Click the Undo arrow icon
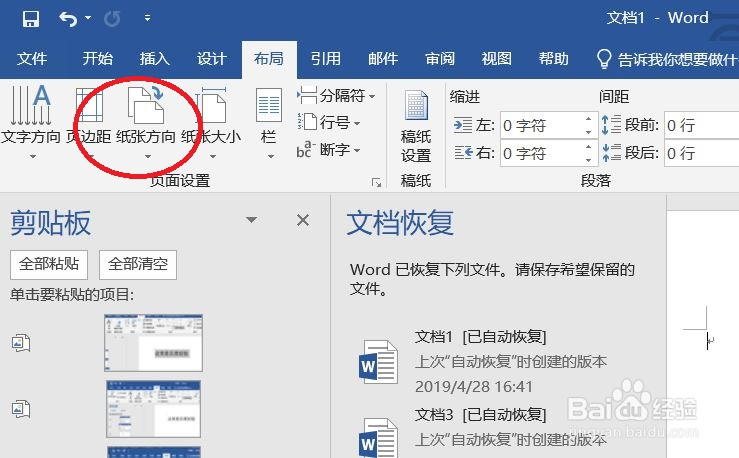Image resolution: width=739 pixels, height=458 pixels. pos(68,19)
